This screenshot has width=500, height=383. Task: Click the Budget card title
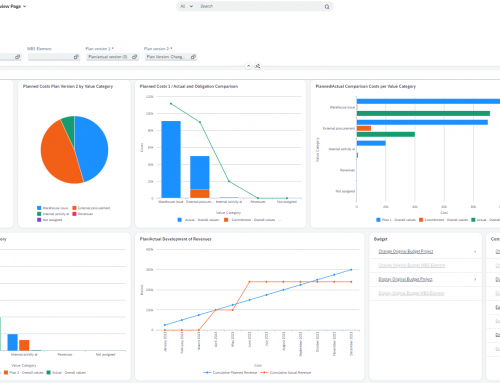(x=380, y=239)
